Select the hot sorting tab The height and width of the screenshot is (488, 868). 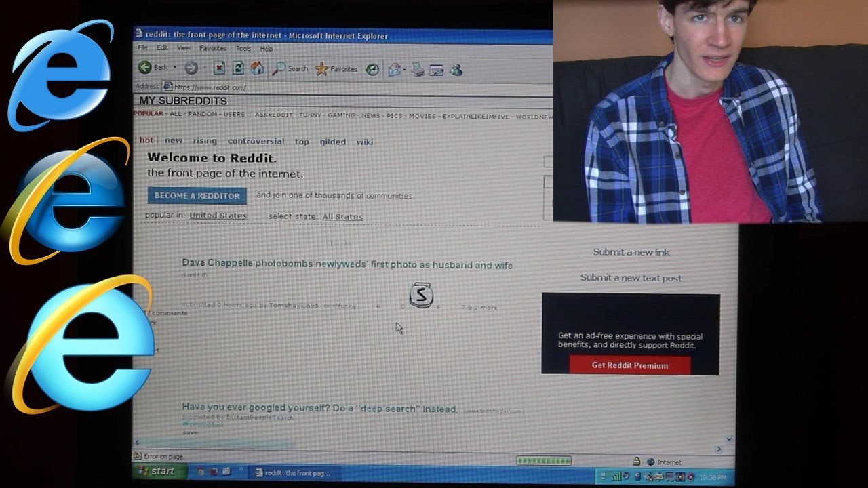(146, 140)
